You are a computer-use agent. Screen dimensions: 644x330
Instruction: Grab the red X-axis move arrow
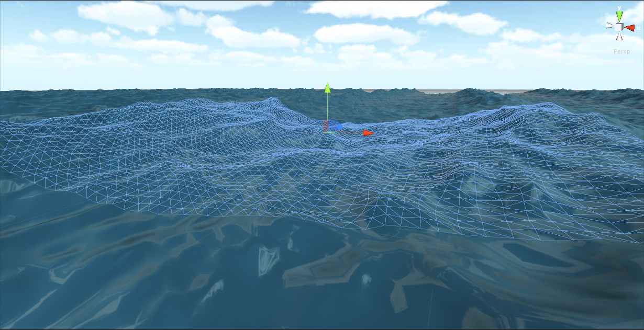[368, 133]
